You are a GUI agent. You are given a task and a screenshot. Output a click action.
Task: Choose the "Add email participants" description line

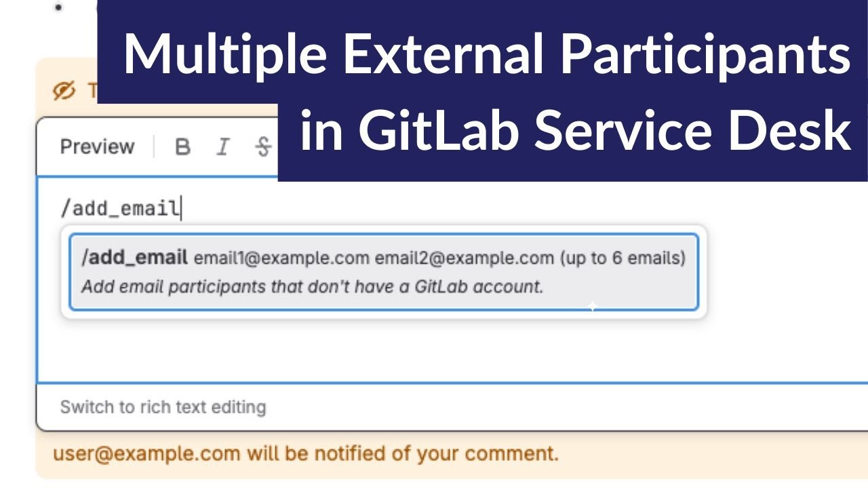(x=312, y=287)
